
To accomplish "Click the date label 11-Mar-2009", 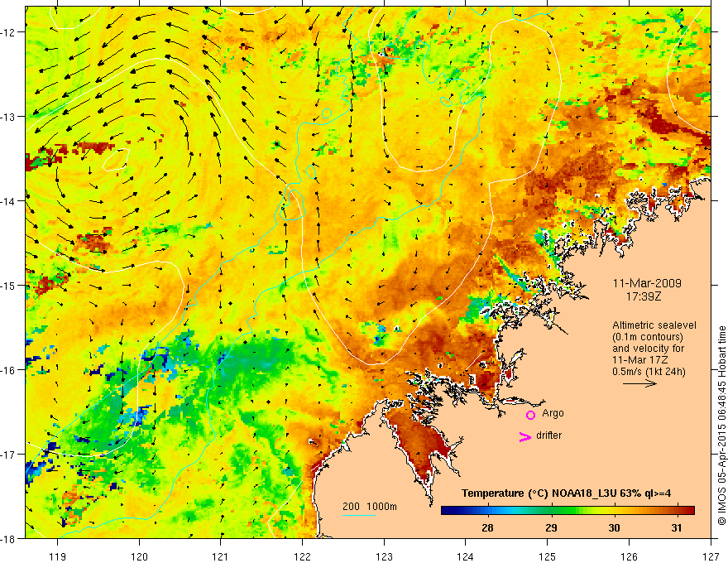I will pos(647,283).
